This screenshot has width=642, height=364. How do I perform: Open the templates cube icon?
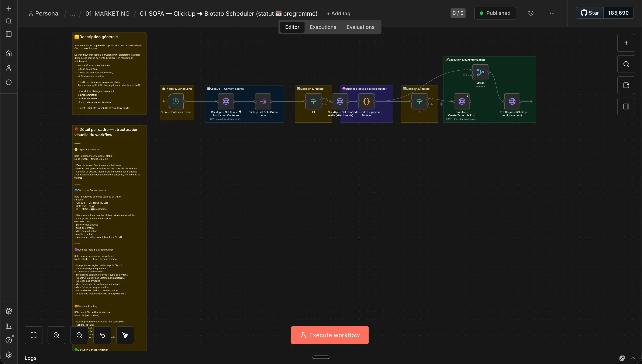click(9, 311)
